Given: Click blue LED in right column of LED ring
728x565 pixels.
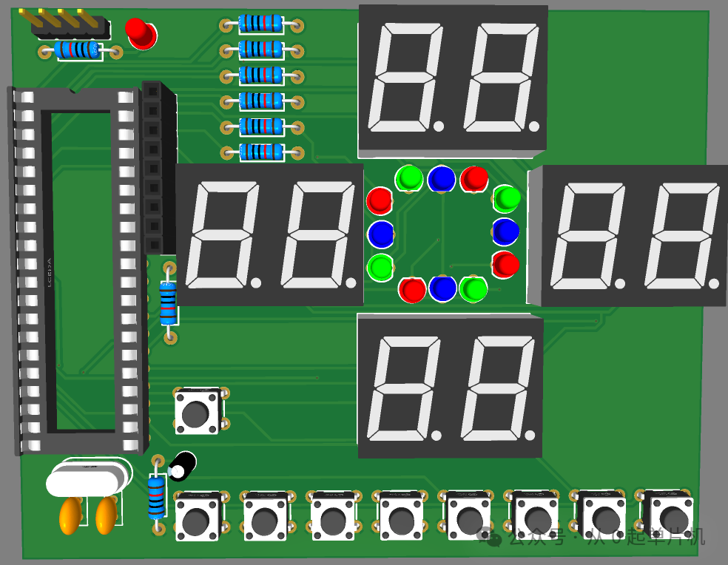Looking at the screenshot, I should coord(505,231).
